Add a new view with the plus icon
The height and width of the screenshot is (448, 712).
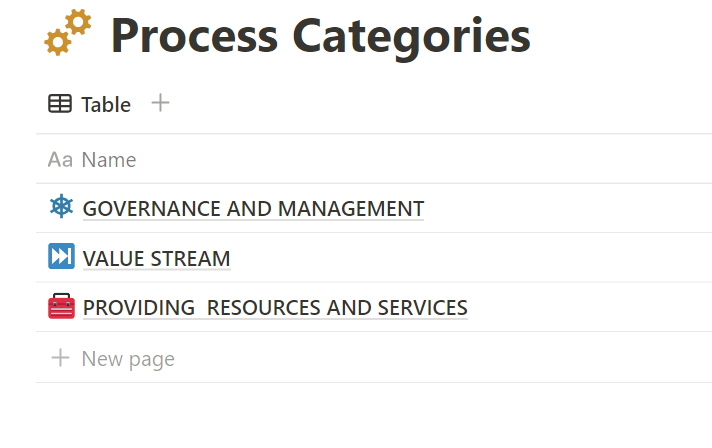pos(160,102)
